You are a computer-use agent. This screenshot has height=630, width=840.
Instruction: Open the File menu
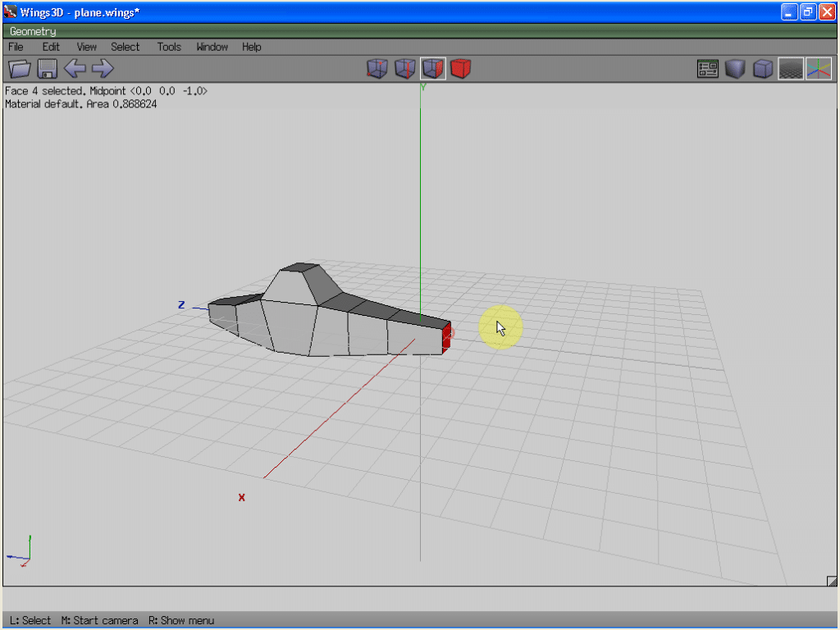click(x=16, y=47)
